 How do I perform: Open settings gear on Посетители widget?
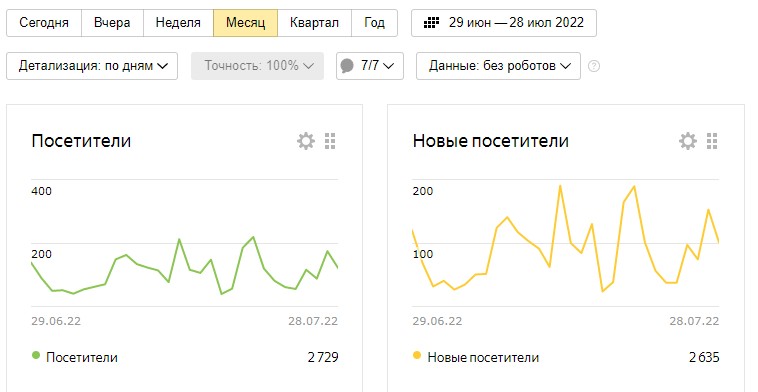tap(306, 141)
